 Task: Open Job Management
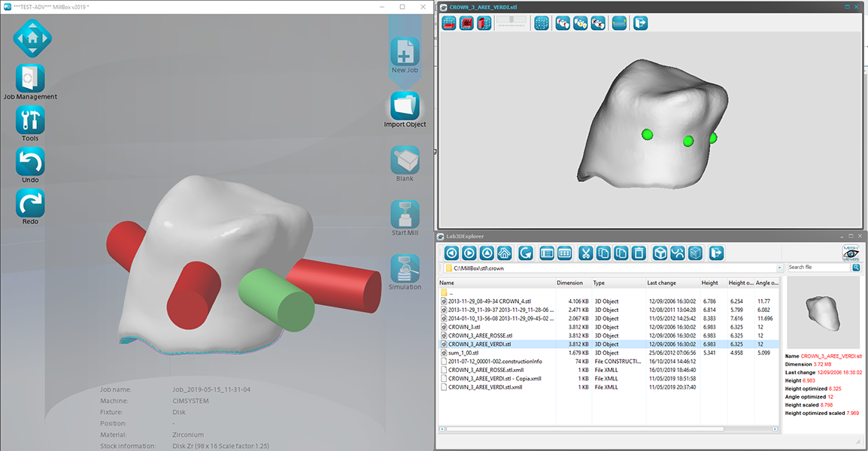(30, 78)
